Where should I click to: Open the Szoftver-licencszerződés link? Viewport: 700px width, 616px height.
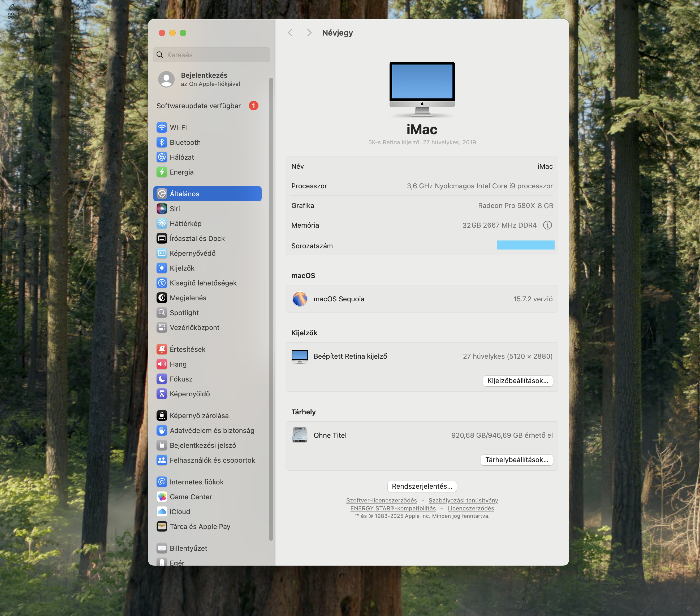(x=381, y=500)
